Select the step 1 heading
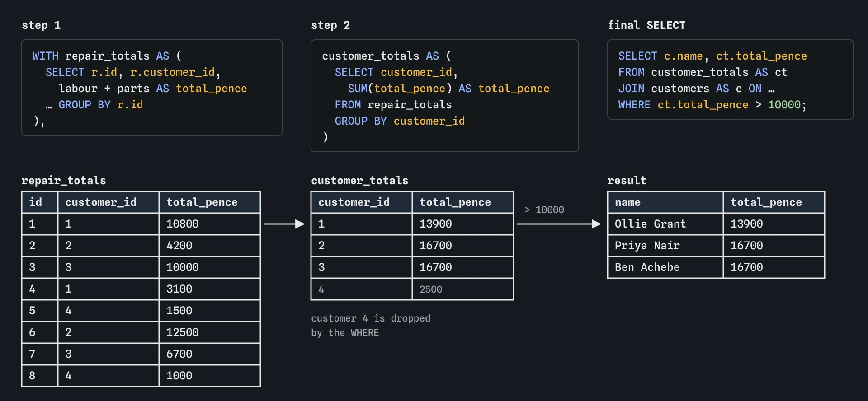868x401 pixels. pyautogui.click(x=41, y=25)
